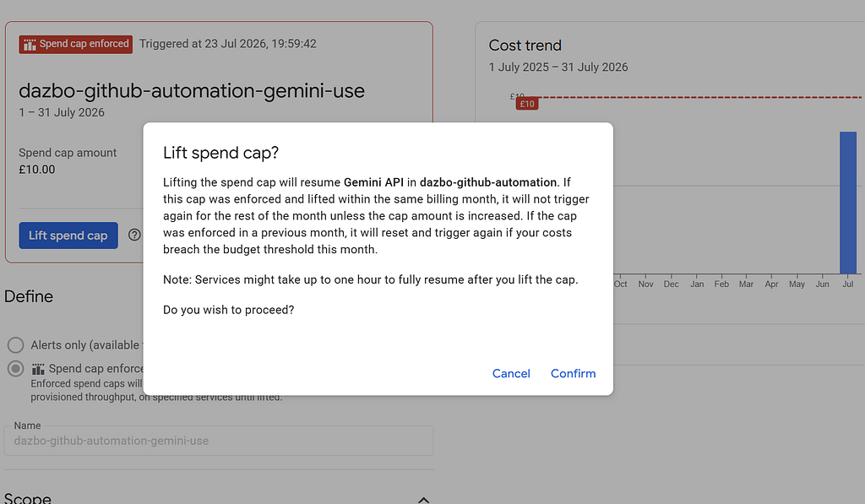The image size is (865, 504).
Task: Click the '1 – 31 July 2026' period text
Action: pyautogui.click(x=62, y=112)
